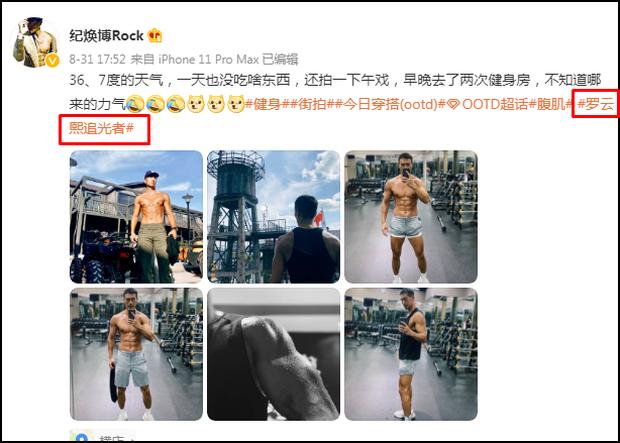This screenshot has width=620, height=443.
Task: Open the black-and-white arm close-up photo
Action: tap(274, 354)
